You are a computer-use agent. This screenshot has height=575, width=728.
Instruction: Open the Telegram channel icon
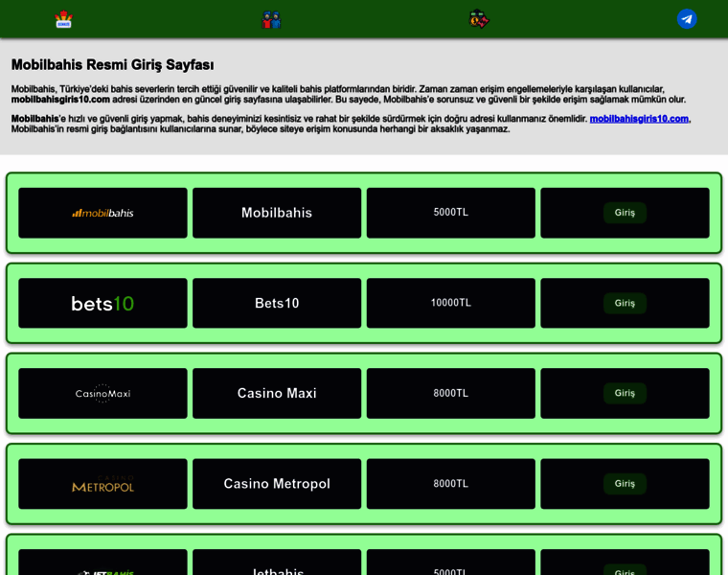(687, 19)
